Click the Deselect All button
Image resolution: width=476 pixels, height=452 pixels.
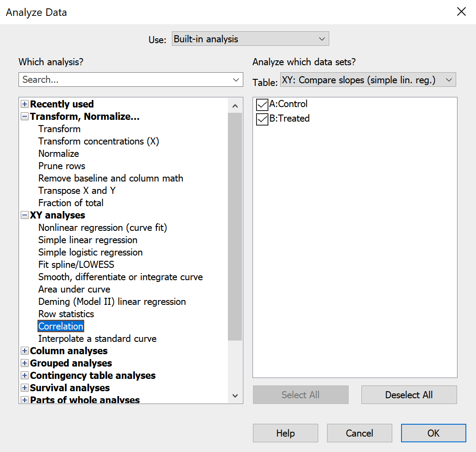pos(409,395)
